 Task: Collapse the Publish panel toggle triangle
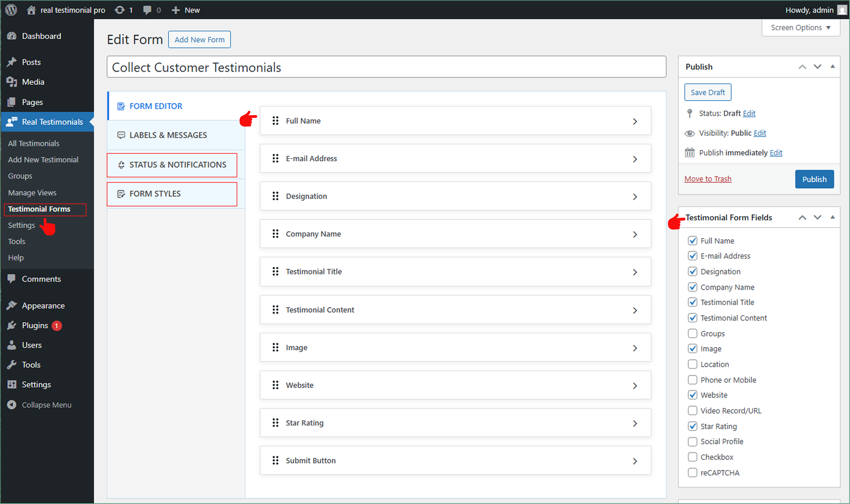(833, 66)
